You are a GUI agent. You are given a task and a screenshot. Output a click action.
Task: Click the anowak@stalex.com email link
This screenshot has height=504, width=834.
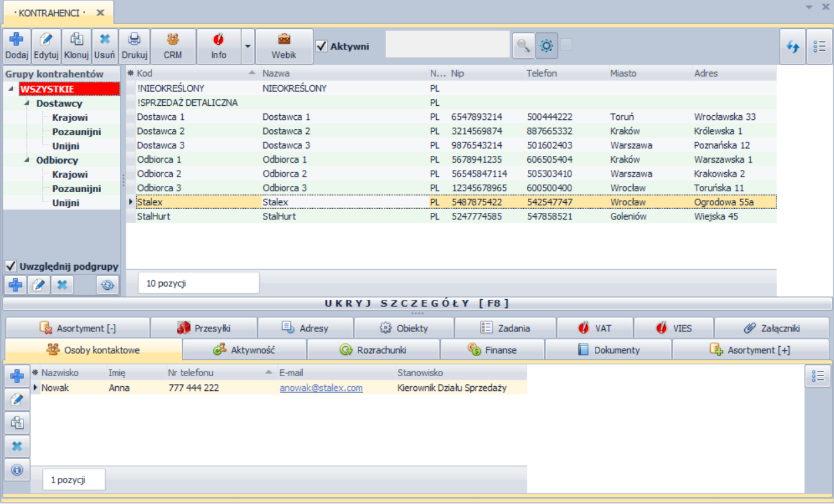pos(321,388)
